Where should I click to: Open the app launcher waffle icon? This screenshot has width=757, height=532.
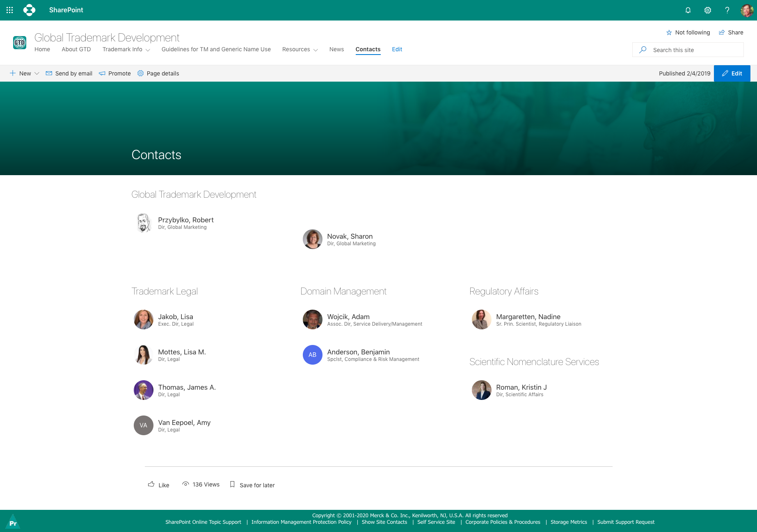[x=10, y=10]
